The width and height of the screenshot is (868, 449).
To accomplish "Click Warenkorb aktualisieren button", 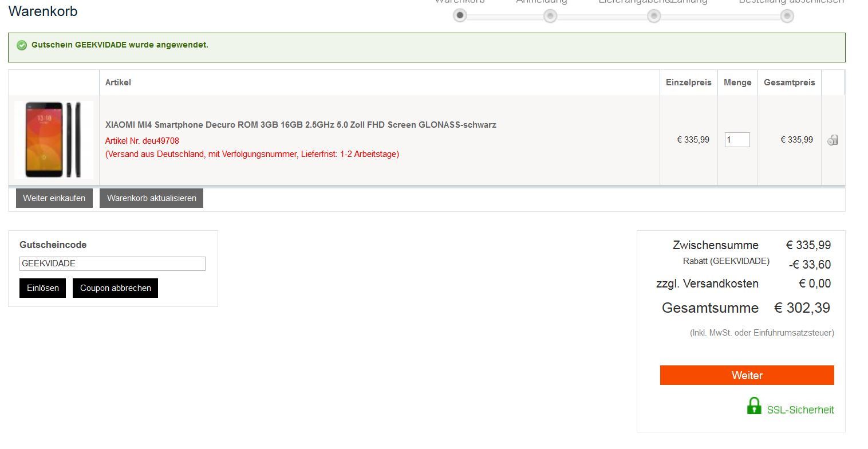I will (x=151, y=198).
